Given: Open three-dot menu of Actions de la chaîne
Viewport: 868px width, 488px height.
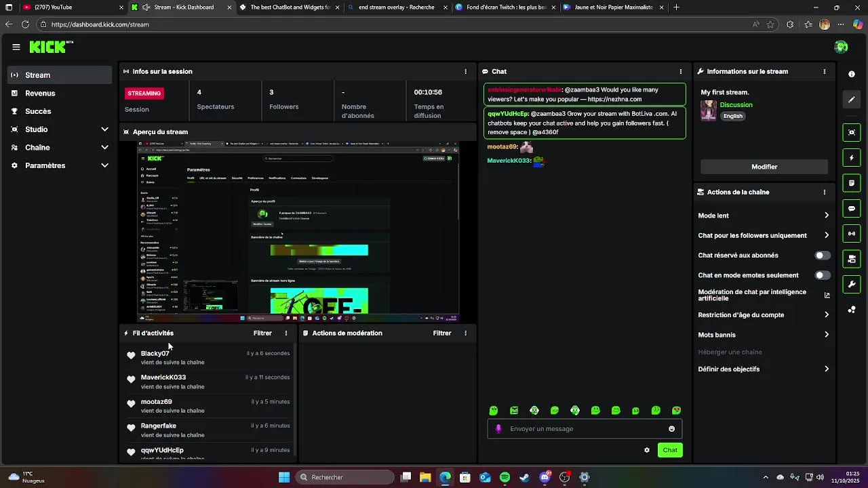Looking at the screenshot, I should 825,192.
